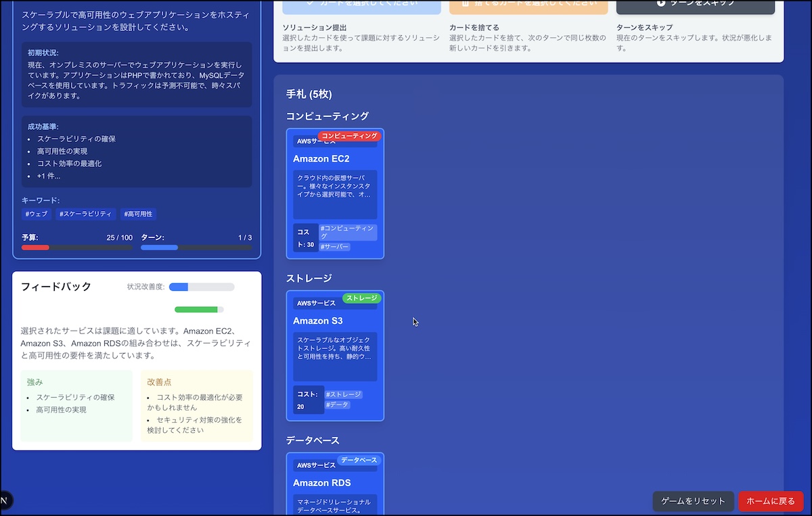Click "スケーラビリティの確保" under 強み
Screen dimensions: 812x516
pos(75,397)
